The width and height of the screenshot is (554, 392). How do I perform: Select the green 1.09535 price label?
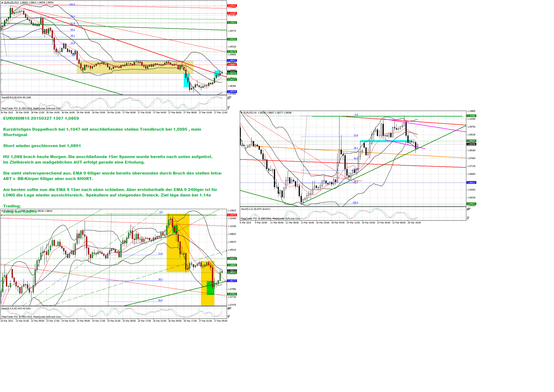coord(232,39)
